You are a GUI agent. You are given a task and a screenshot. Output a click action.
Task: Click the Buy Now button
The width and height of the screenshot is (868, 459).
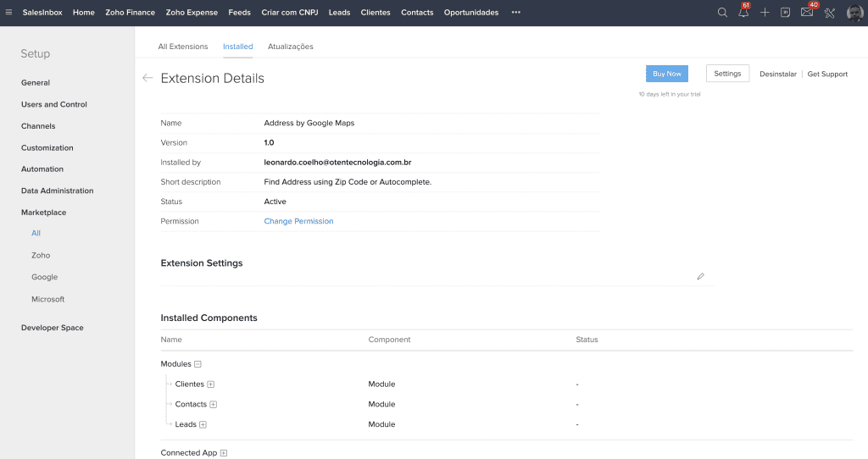click(x=666, y=74)
